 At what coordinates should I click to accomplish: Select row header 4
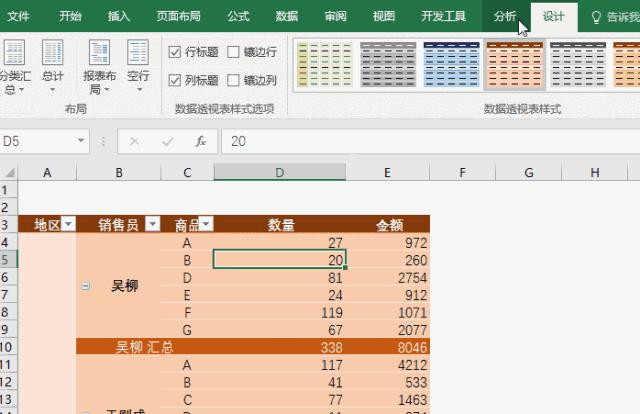click(x=9, y=243)
